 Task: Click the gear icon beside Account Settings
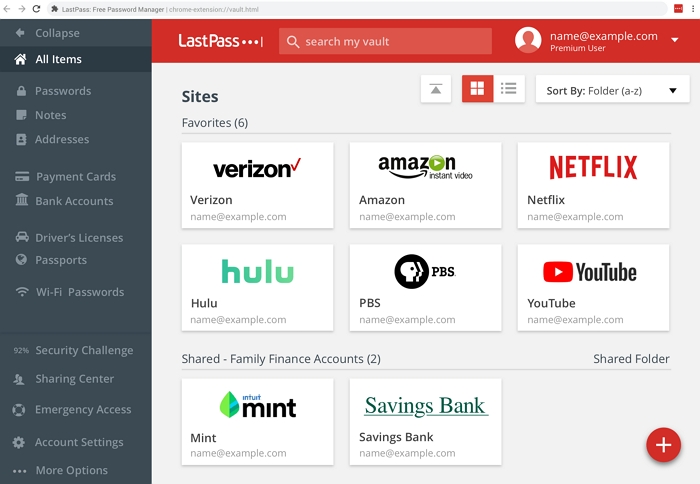(19, 442)
